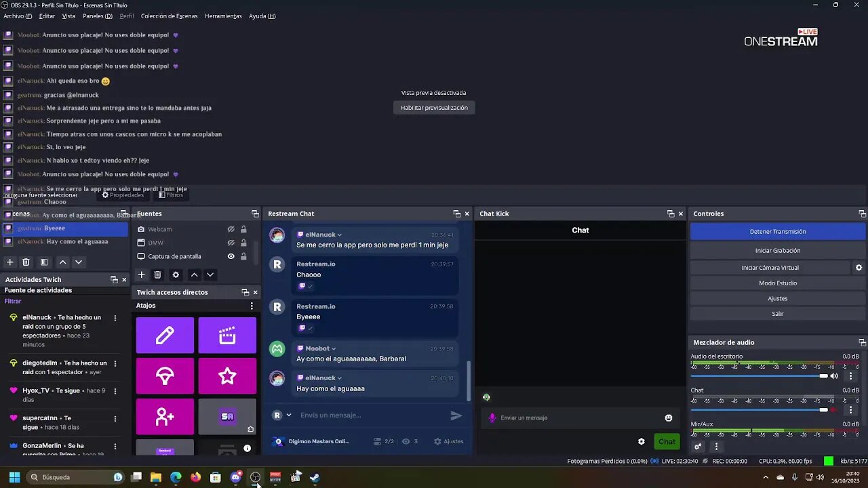
Task: Remove selected source with trash icon
Action: (x=157, y=274)
